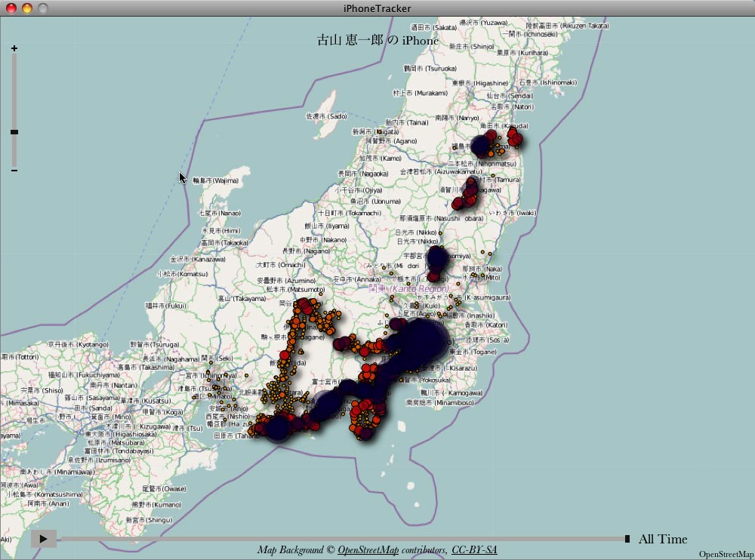This screenshot has height=560, width=755.
Task: Click the "(Kanto Region)" label
Action: 419,288
